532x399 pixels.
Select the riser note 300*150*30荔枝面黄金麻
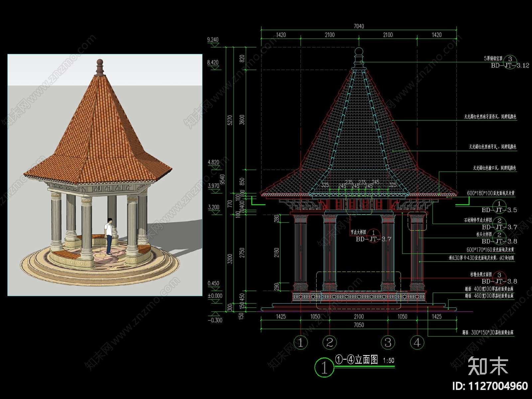[488, 332]
